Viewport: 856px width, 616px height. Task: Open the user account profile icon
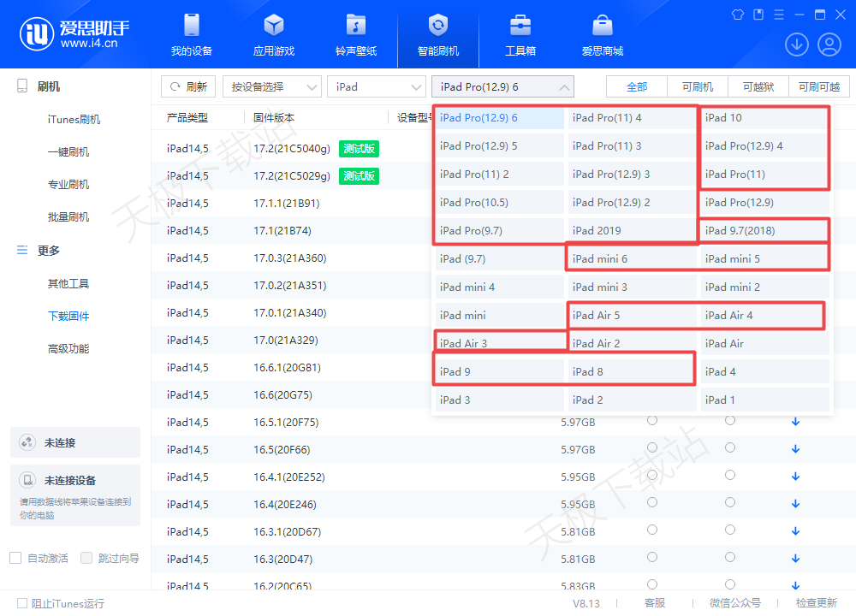click(x=829, y=44)
